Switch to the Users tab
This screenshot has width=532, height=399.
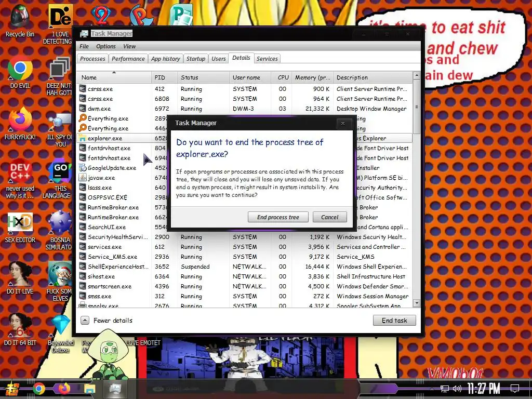coord(219,59)
